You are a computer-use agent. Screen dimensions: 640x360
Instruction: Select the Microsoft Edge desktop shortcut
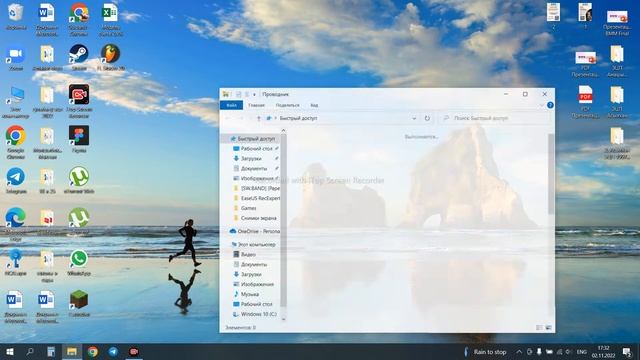(x=16, y=224)
